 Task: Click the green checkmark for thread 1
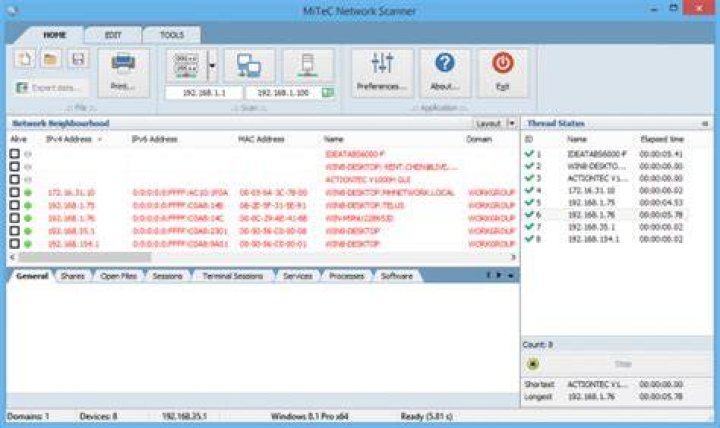click(x=529, y=154)
